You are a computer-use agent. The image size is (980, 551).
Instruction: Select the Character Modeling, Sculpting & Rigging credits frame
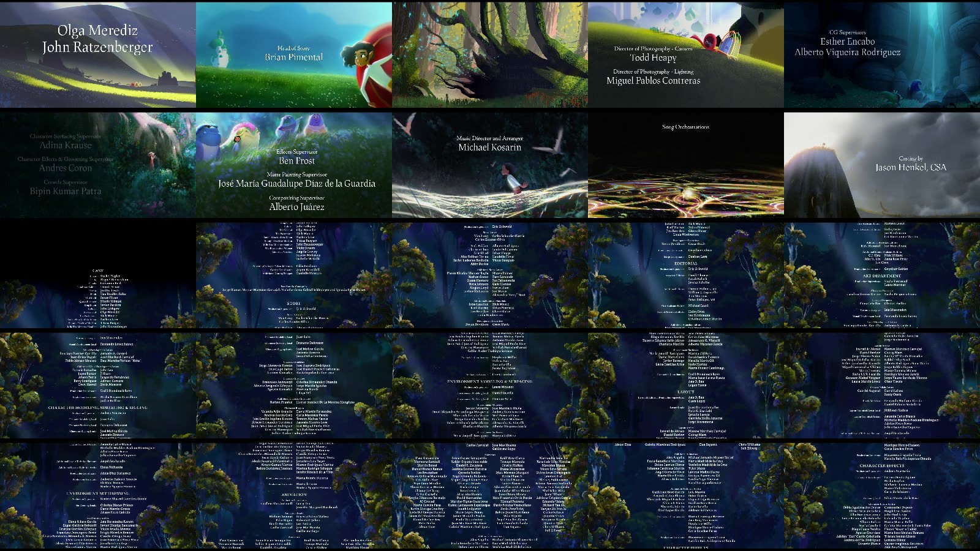pyautogui.click(x=98, y=386)
